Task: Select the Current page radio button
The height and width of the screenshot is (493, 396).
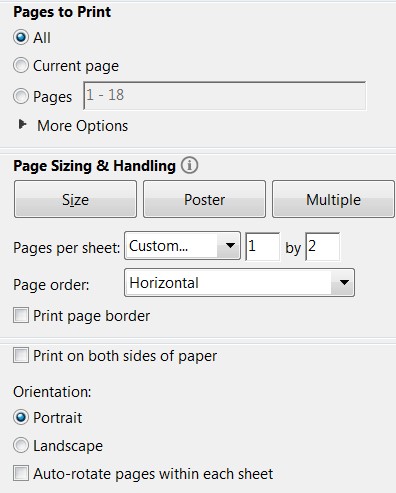Action: (21, 65)
